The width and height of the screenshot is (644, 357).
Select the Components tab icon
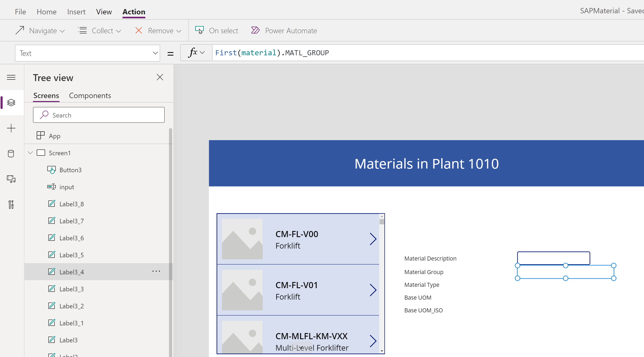click(90, 95)
